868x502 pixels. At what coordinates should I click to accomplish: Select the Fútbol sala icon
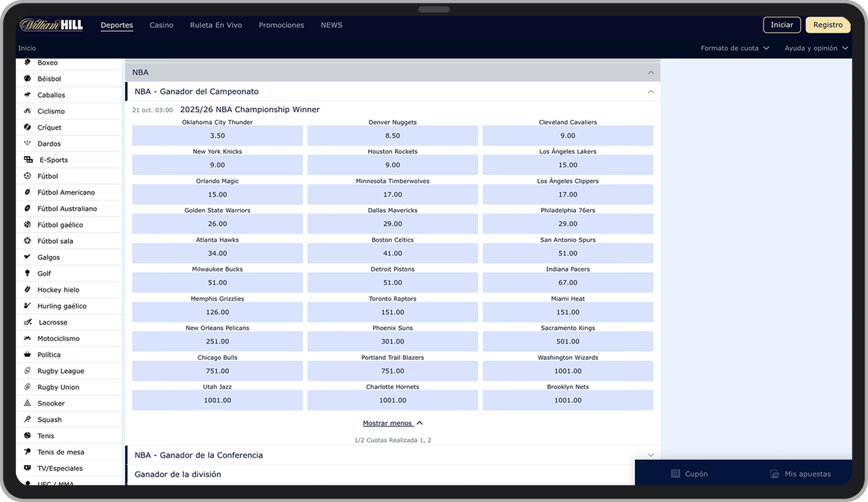tap(28, 241)
